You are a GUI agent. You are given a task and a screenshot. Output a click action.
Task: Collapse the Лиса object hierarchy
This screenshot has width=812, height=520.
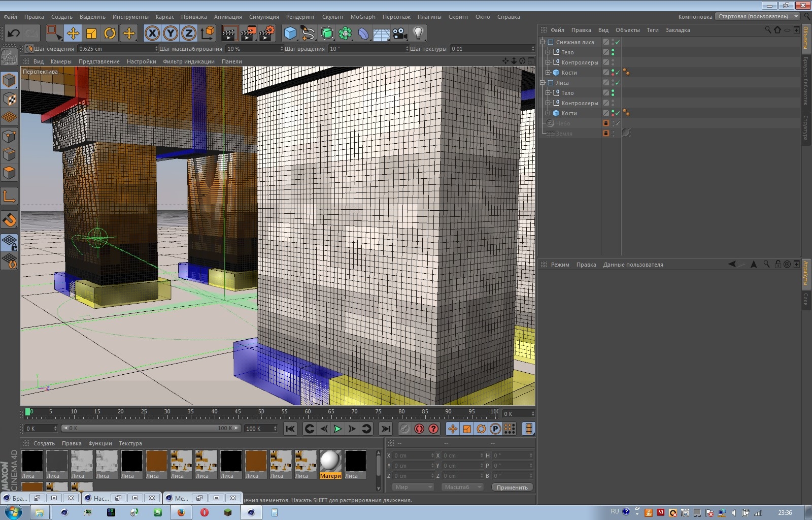pyautogui.click(x=542, y=83)
